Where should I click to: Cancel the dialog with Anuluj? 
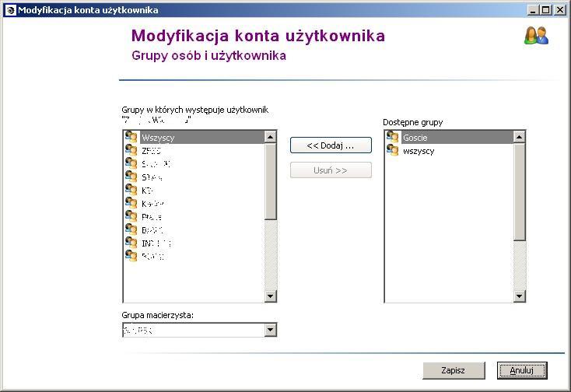[x=522, y=370]
